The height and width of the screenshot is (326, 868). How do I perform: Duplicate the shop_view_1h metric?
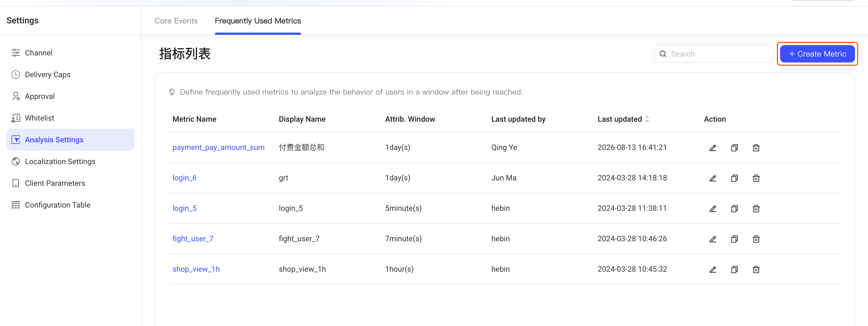point(735,269)
